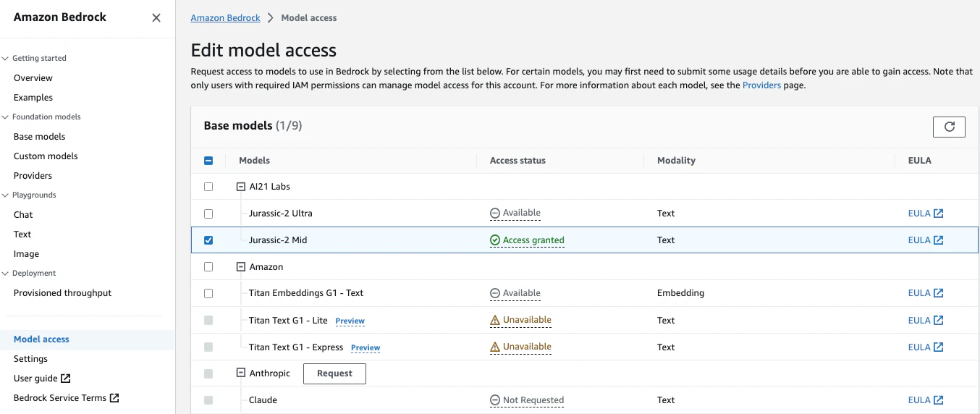
Task: Close the Amazon Bedrock sidebar
Action: (x=156, y=18)
